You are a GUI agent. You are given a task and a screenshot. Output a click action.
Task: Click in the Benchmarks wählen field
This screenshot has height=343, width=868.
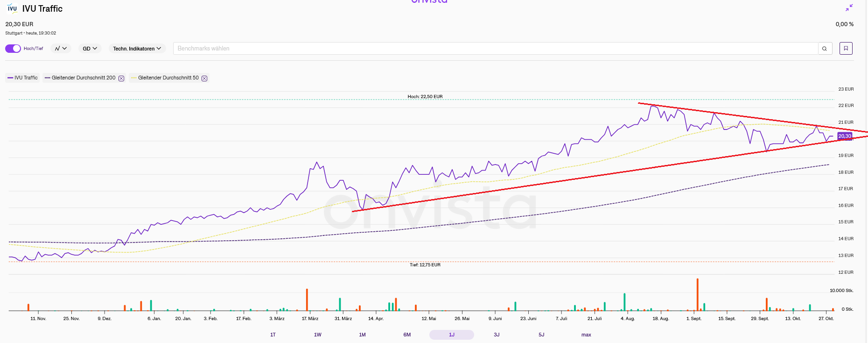pos(495,49)
